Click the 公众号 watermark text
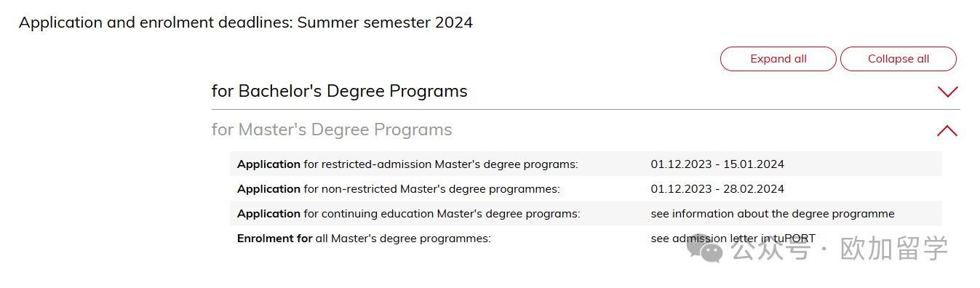980x288 pixels. (771, 249)
